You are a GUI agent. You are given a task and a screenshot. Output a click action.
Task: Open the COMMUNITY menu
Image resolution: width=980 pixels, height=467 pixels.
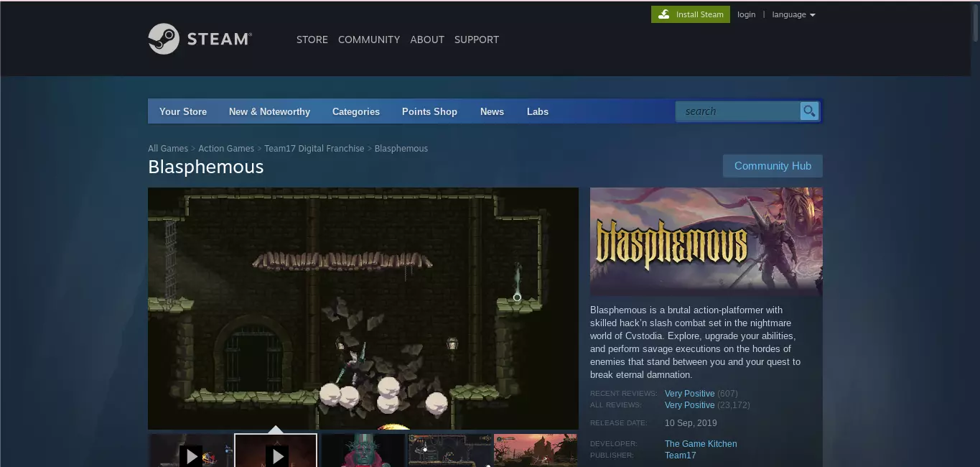tap(369, 40)
